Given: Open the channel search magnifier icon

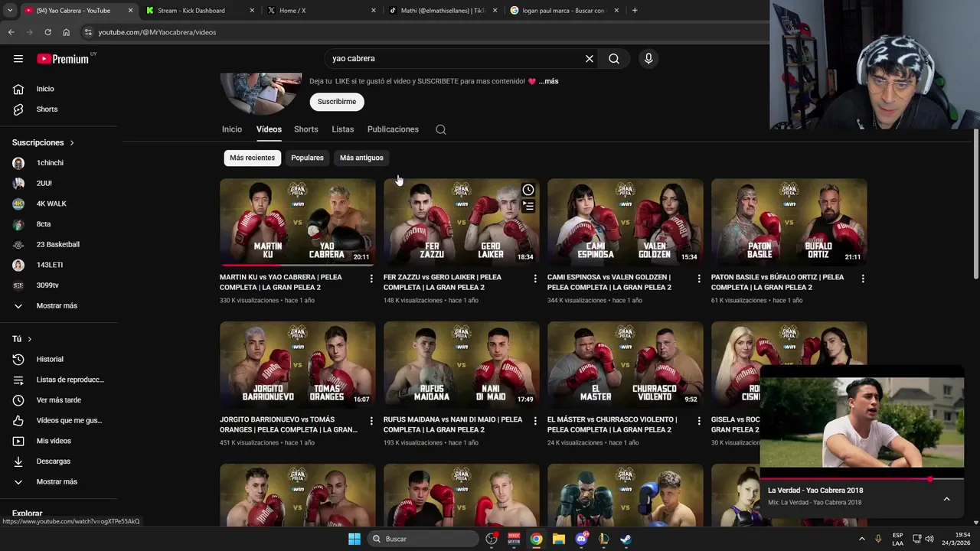Looking at the screenshot, I should (441, 129).
